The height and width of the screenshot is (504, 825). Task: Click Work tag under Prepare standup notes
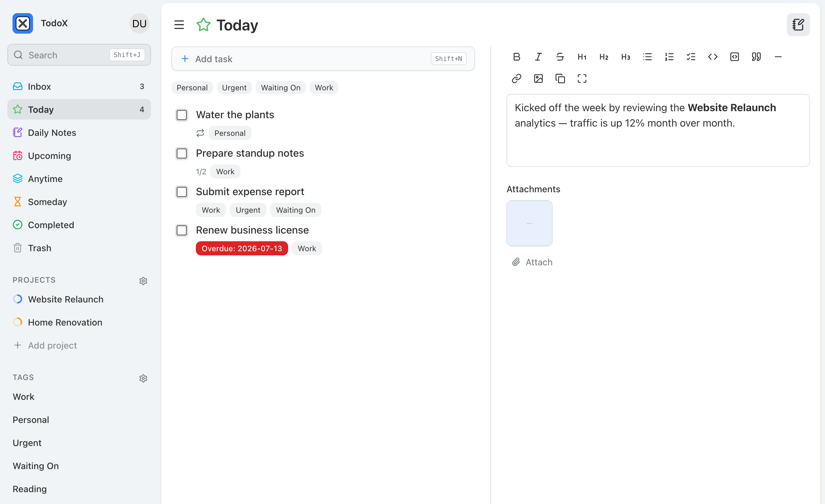225,172
